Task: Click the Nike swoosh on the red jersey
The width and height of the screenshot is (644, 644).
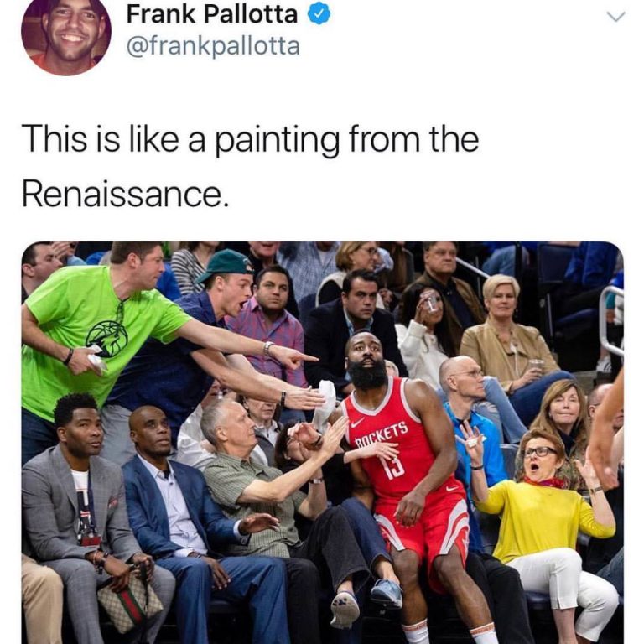Action: [x=357, y=423]
